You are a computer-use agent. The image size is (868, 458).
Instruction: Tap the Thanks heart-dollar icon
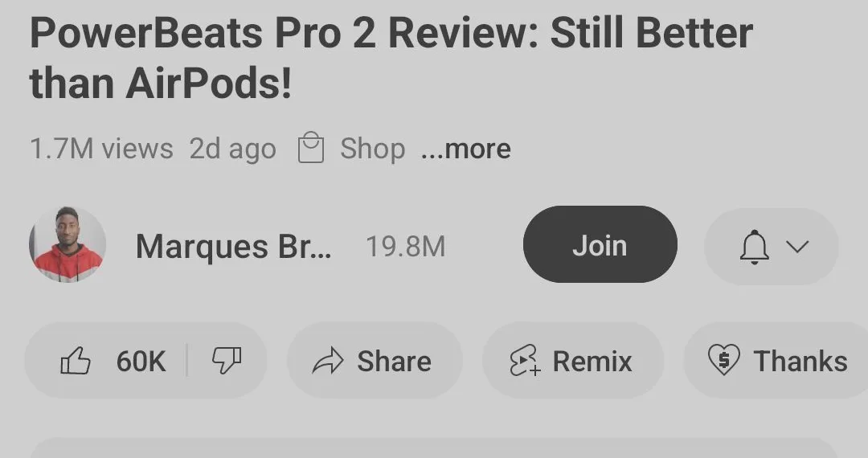(723, 359)
